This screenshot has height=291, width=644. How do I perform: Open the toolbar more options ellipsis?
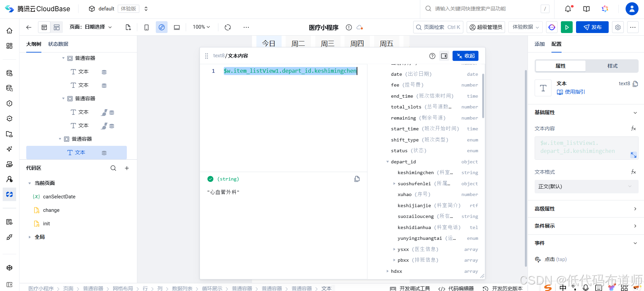pos(246,27)
